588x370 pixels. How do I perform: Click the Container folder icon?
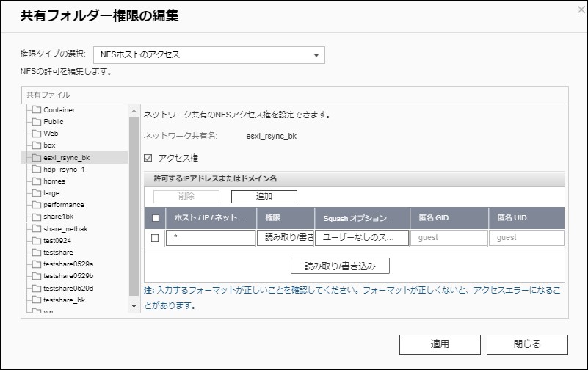(x=37, y=110)
